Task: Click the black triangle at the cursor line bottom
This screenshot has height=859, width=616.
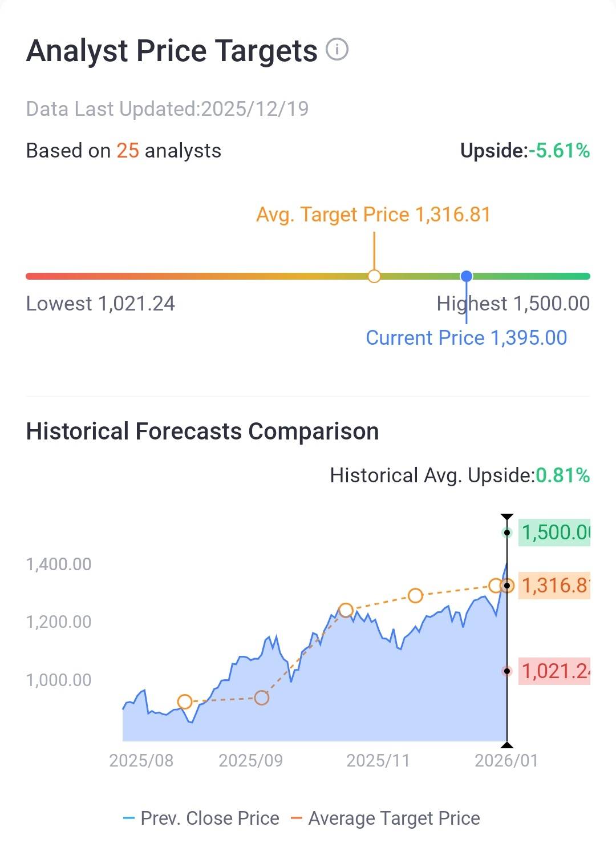Action: (506, 744)
